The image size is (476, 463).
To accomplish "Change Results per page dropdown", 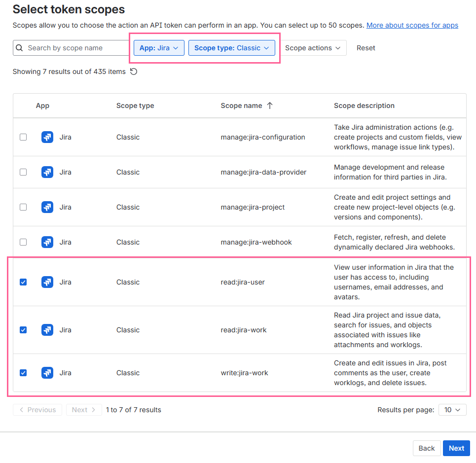I will click(452, 410).
